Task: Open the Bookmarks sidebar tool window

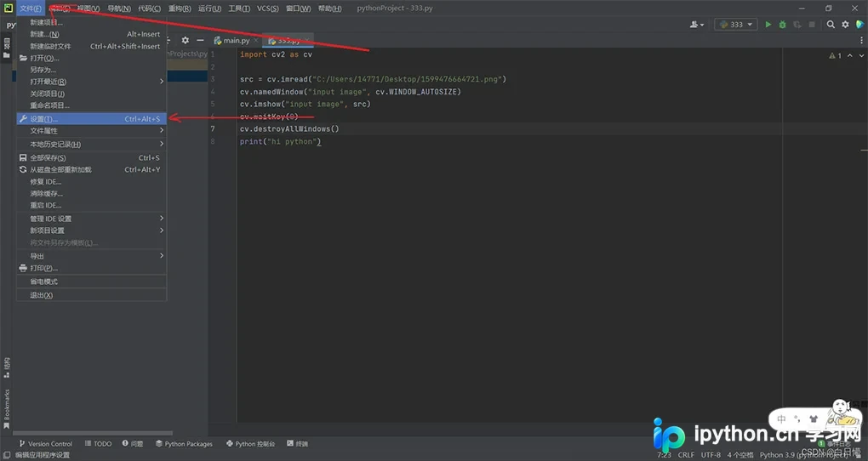Action: tap(7, 408)
